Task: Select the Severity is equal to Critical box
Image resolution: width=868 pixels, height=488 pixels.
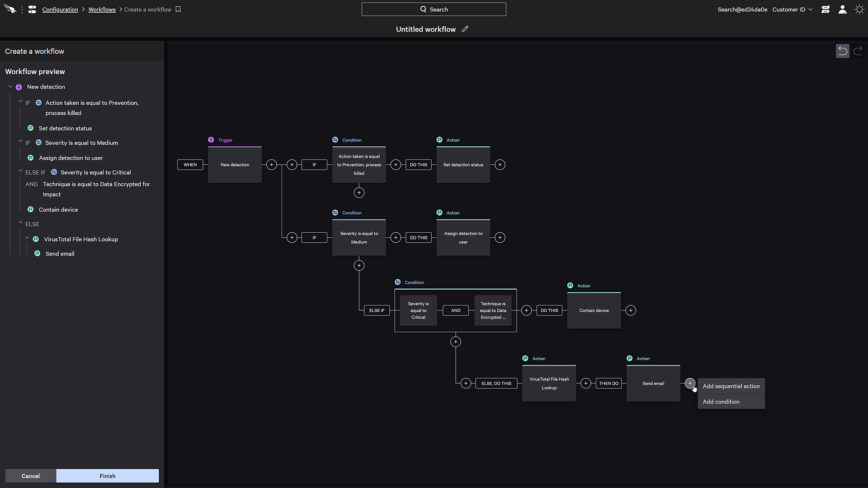Action: pyautogui.click(x=418, y=310)
